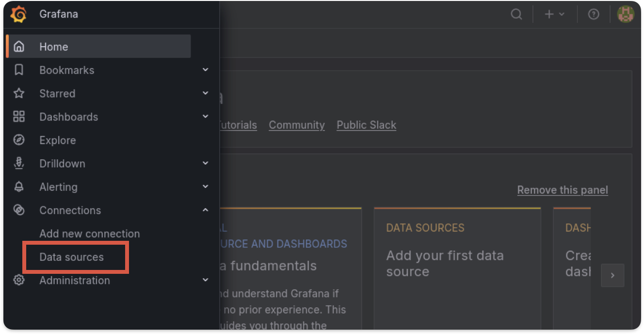Viewport: 644px width, 335px height.
Task: Open the user profile avatar
Action: [625, 14]
